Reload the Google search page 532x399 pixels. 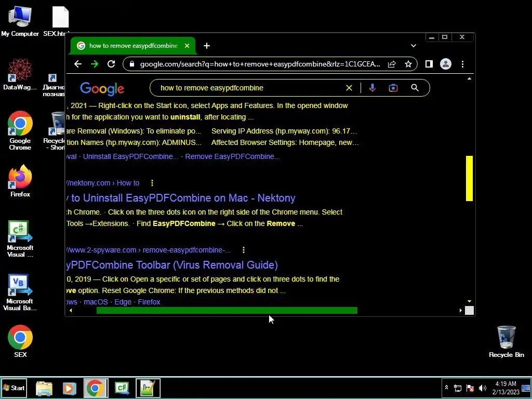click(111, 64)
